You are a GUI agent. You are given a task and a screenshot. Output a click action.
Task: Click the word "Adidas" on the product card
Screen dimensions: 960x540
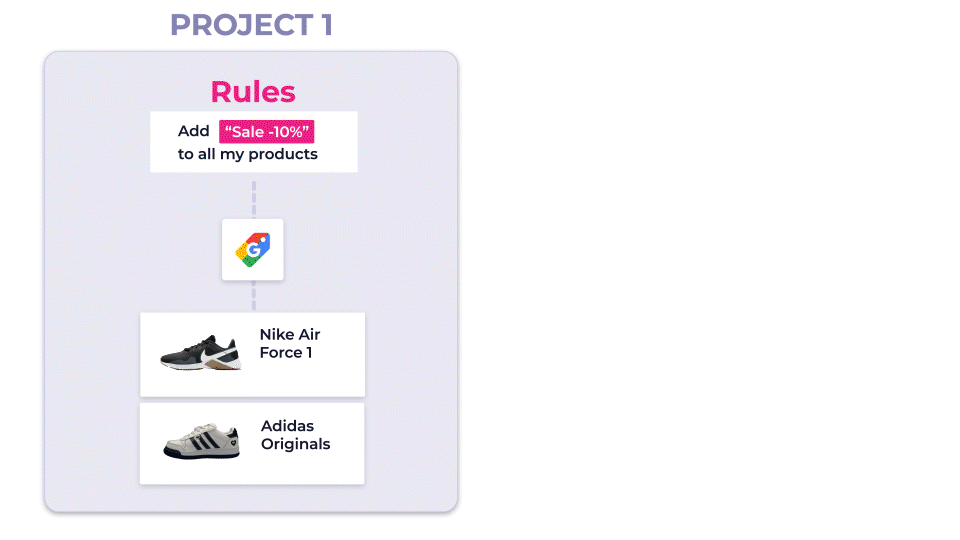pos(287,426)
